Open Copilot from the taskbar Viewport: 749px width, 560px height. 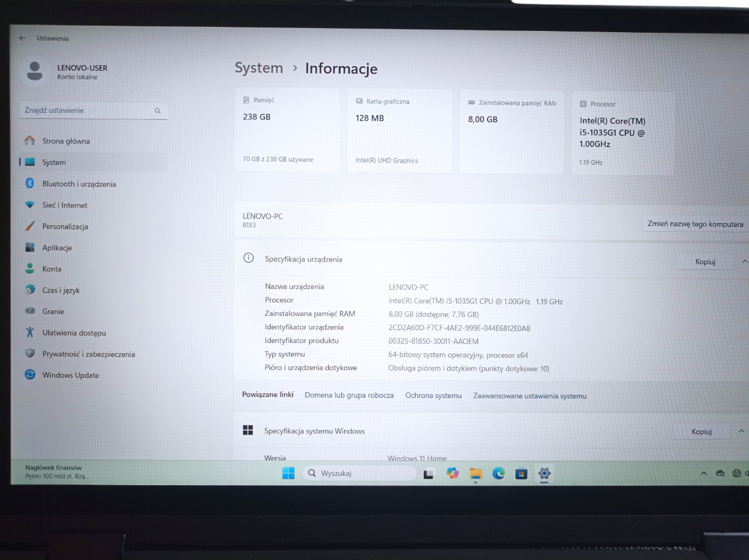point(452,473)
